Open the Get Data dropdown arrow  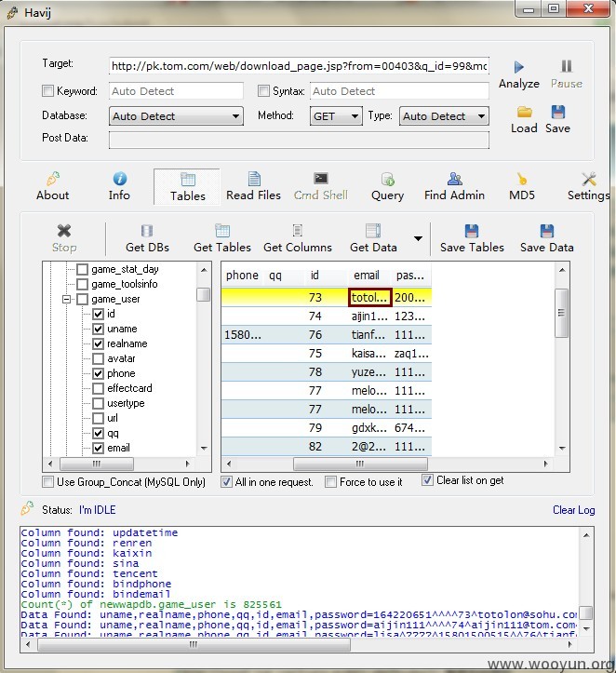coord(418,238)
